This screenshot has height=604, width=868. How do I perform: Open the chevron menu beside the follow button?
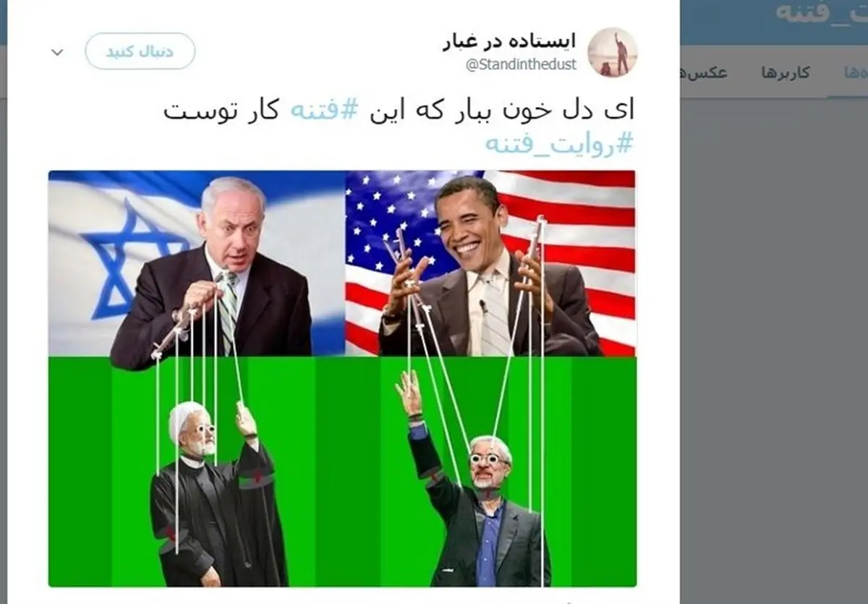click(x=58, y=52)
